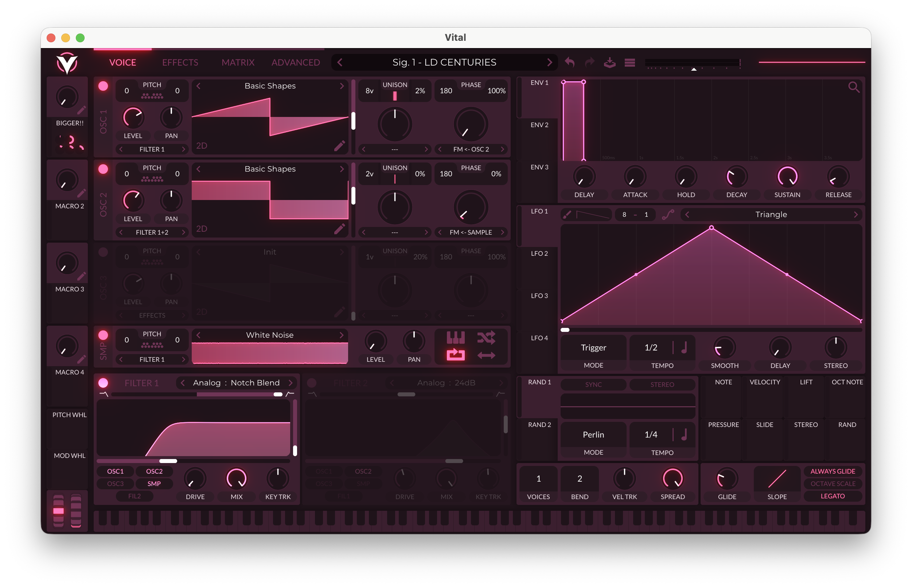Open RAND 1 Perlin mode selector
This screenshot has width=912, height=588.
(593, 435)
